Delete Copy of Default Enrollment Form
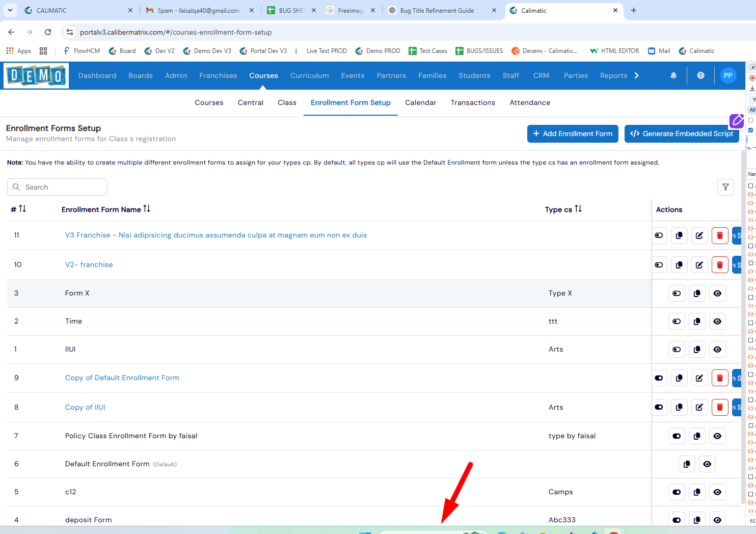The image size is (756, 534). pyautogui.click(x=720, y=378)
